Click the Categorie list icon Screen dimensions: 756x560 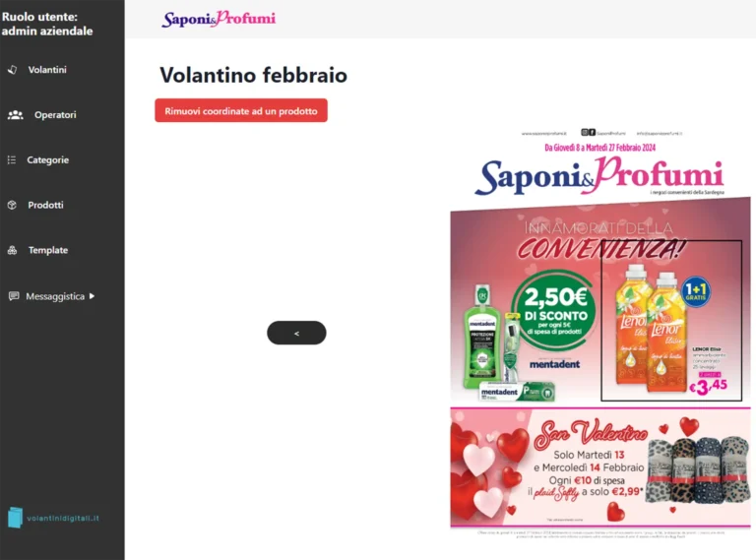[x=12, y=160]
